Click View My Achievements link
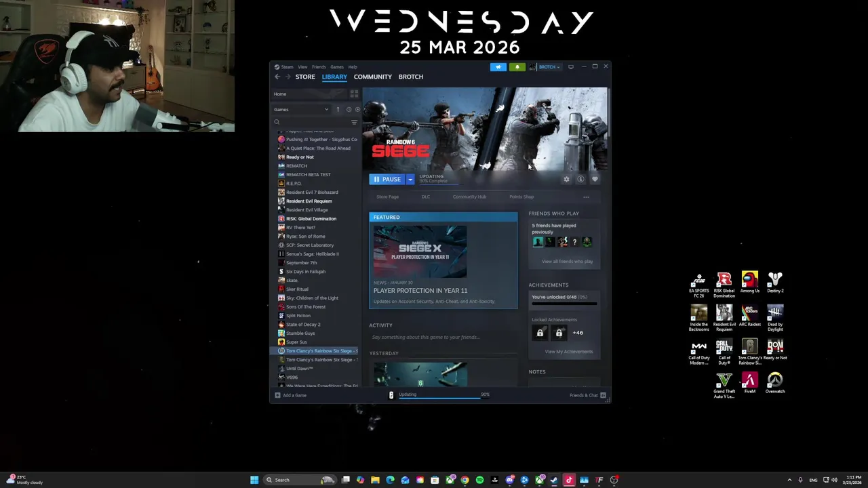Screen dimensions: 868x488 pos(569,352)
